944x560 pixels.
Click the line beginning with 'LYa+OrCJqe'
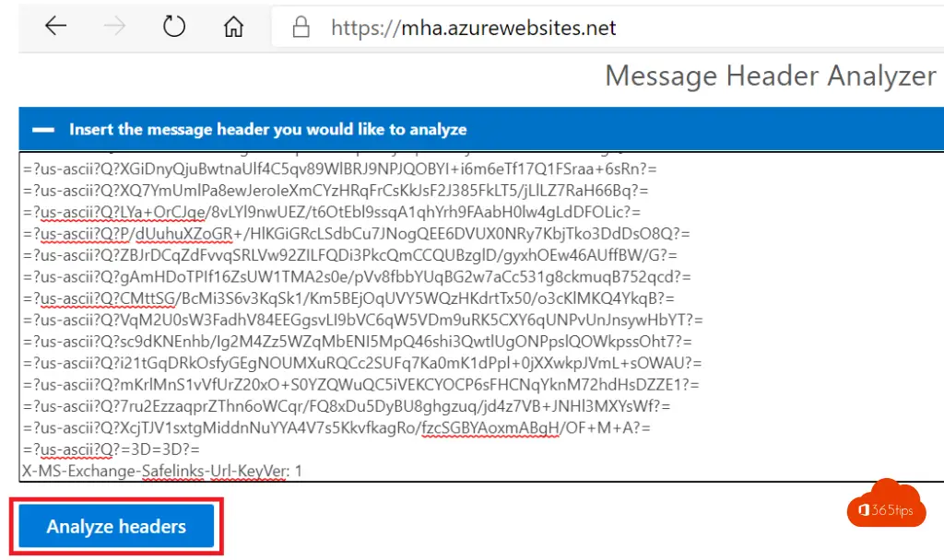click(332, 212)
